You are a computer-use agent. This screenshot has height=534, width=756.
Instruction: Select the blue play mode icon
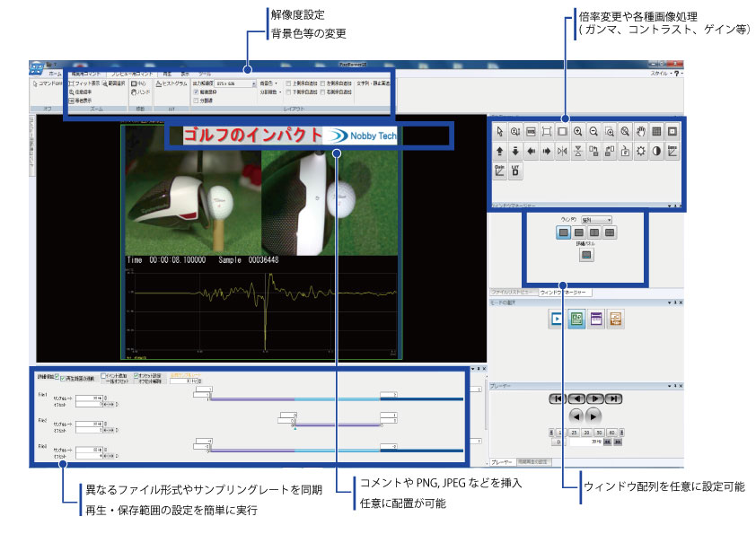click(557, 319)
